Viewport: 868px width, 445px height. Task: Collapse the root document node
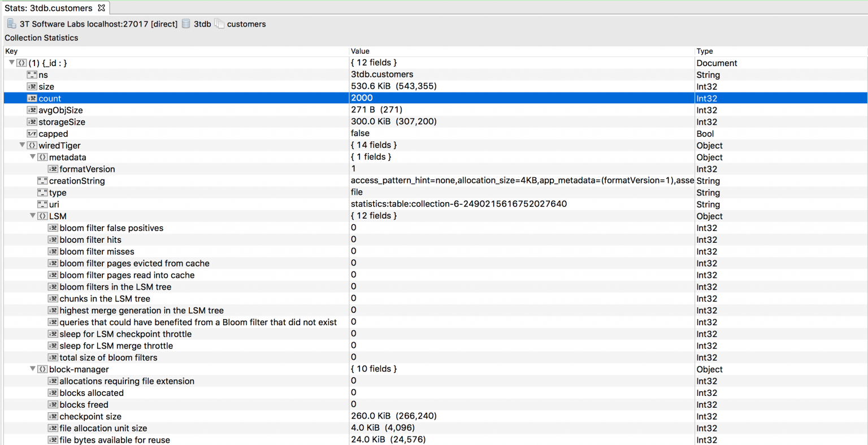point(12,63)
